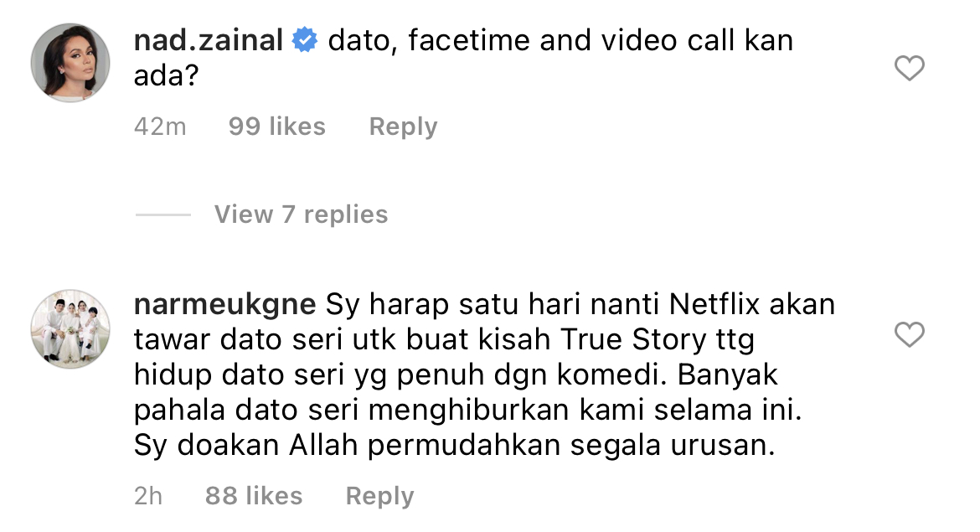The width and height of the screenshot is (980, 532).
Task: Tap the line beside View 7 replies
Action: point(163,214)
